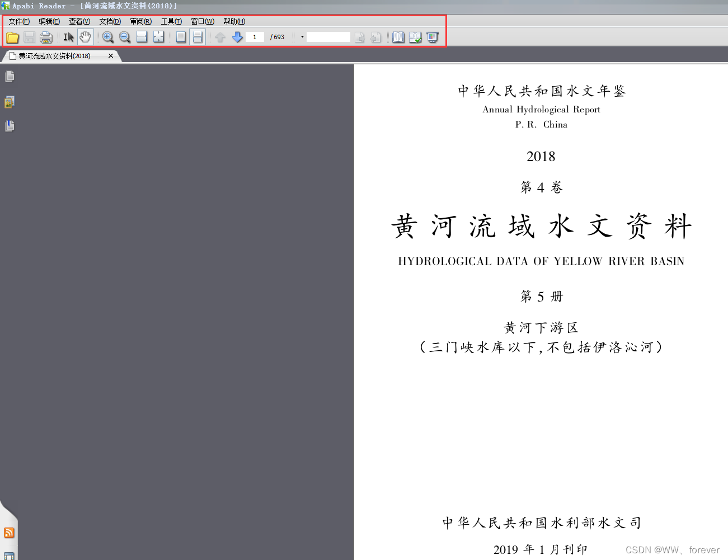
Task: Open the 审阅(R) menu
Action: [x=141, y=21]
